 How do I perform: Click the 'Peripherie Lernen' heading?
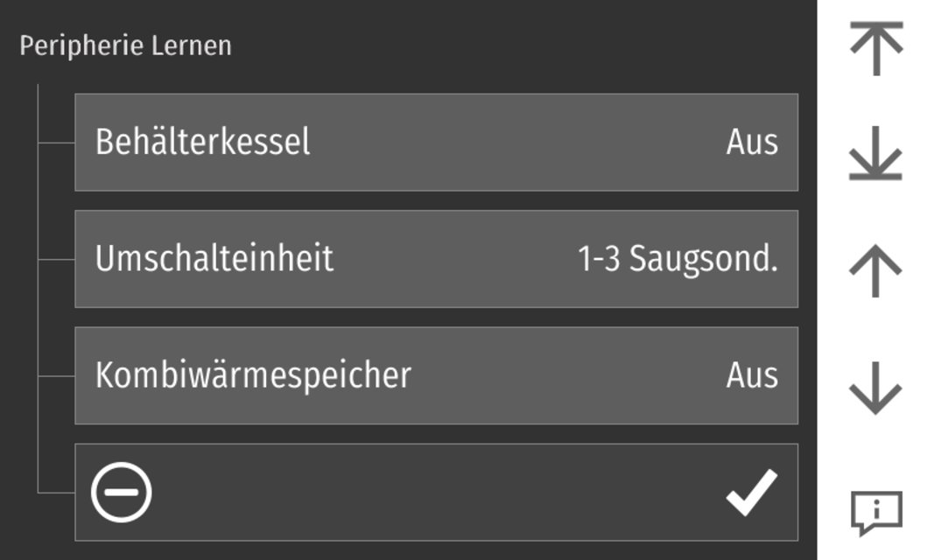click(125, 45)
